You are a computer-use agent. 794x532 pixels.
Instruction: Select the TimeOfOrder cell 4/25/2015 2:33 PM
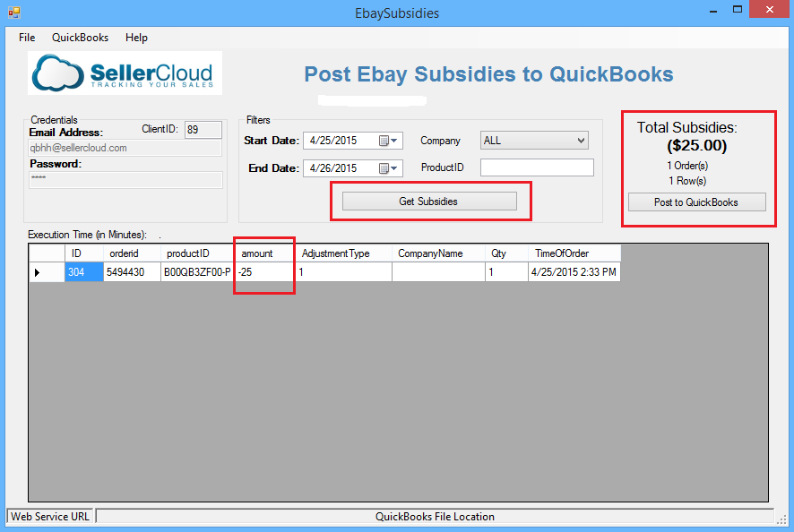pos(574,272)
